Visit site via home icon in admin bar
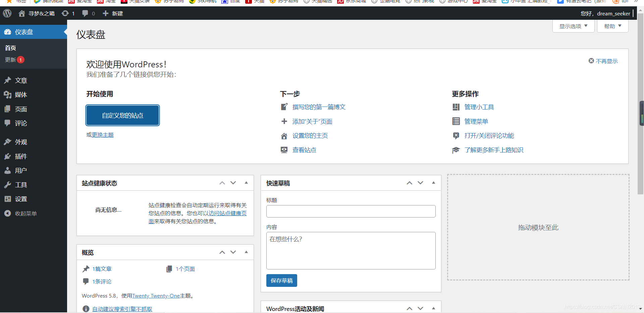The image size is (644, 313). tap(22, 13)
